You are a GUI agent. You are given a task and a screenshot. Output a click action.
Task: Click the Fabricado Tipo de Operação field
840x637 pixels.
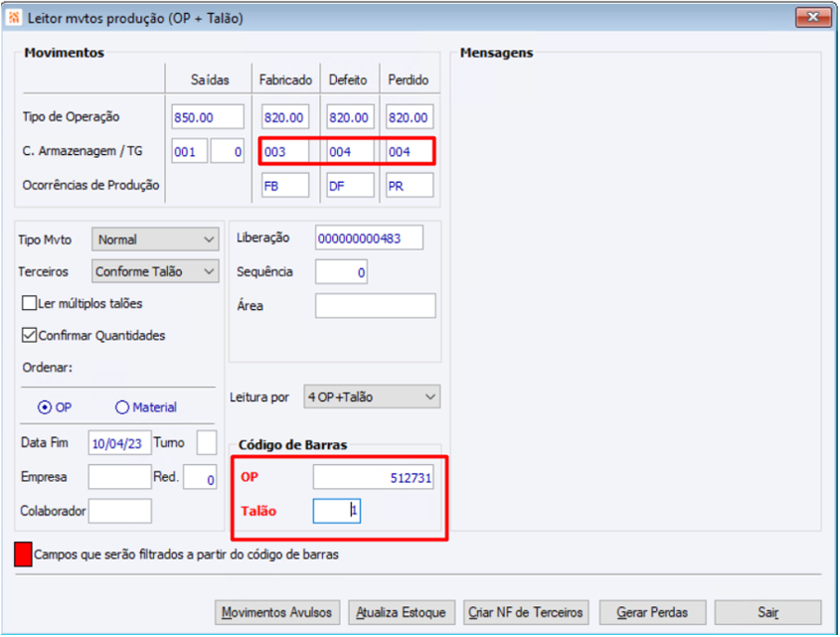(x=285, y=117)
